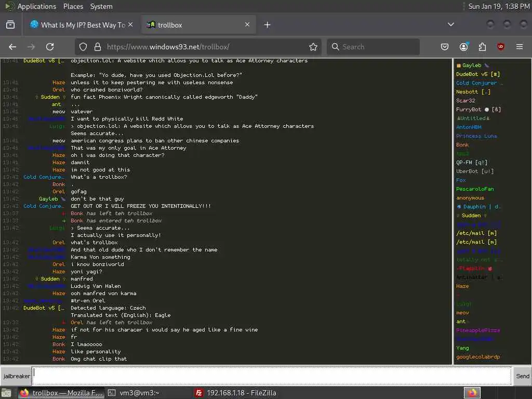Click the uBlock Origin toolbar icon

(x=501, y=47)
